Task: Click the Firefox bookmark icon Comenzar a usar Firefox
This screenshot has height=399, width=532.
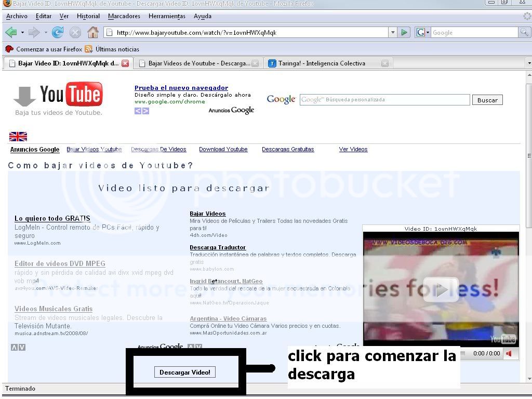Action: click(9, 49)
